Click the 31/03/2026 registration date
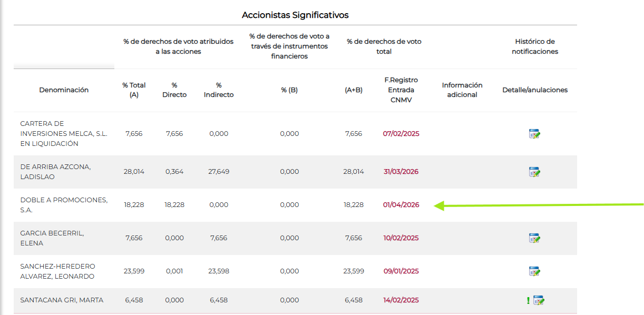This screenshot has height=315, width=644. 401,172
